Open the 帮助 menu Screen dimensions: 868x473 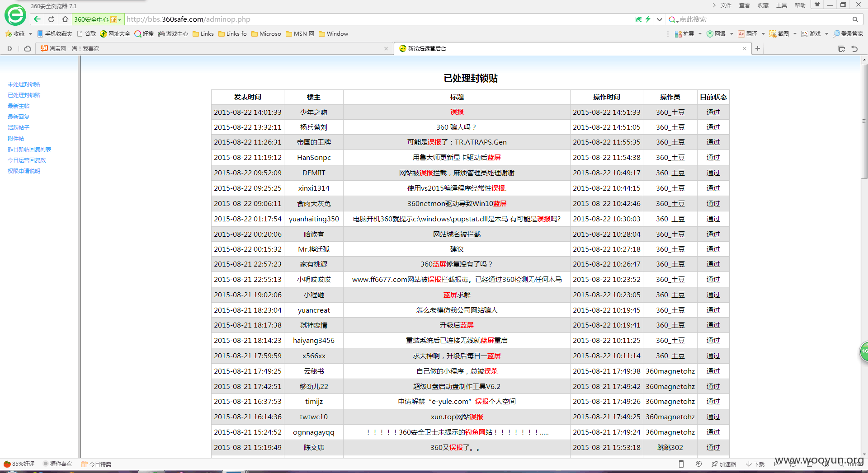(x=800, y=5)
